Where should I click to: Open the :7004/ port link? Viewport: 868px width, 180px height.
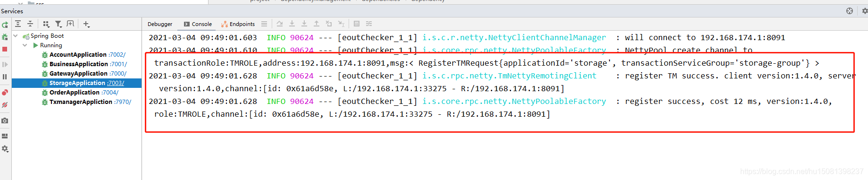tap(110, 93)
